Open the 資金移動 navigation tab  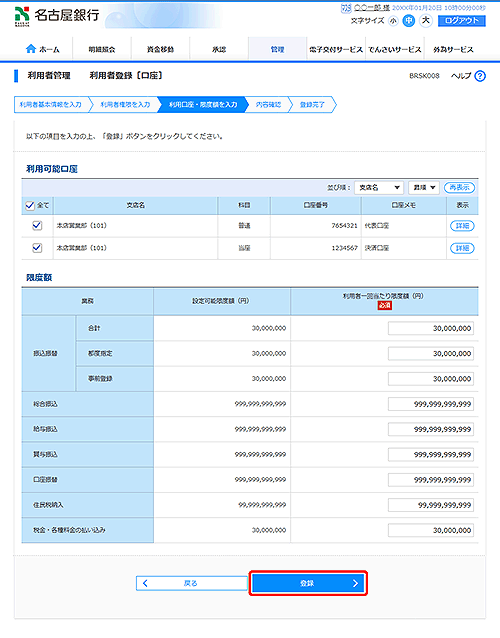pyautogui.click(x=160, y=49)
